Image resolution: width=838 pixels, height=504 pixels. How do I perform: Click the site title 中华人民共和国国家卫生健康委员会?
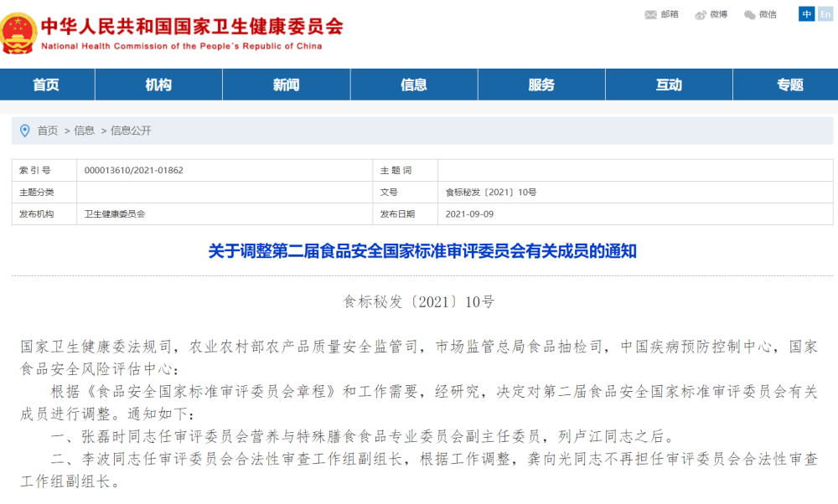[192, 27]
